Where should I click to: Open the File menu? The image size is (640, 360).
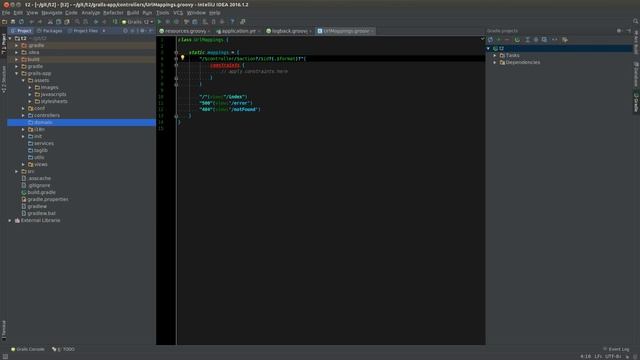point(6,13)
